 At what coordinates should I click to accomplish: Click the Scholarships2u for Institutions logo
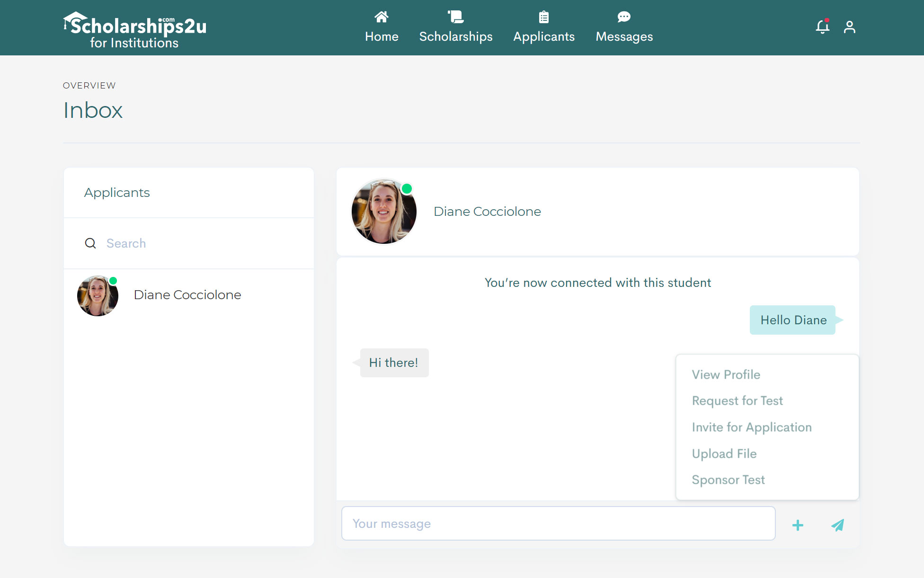135,30
